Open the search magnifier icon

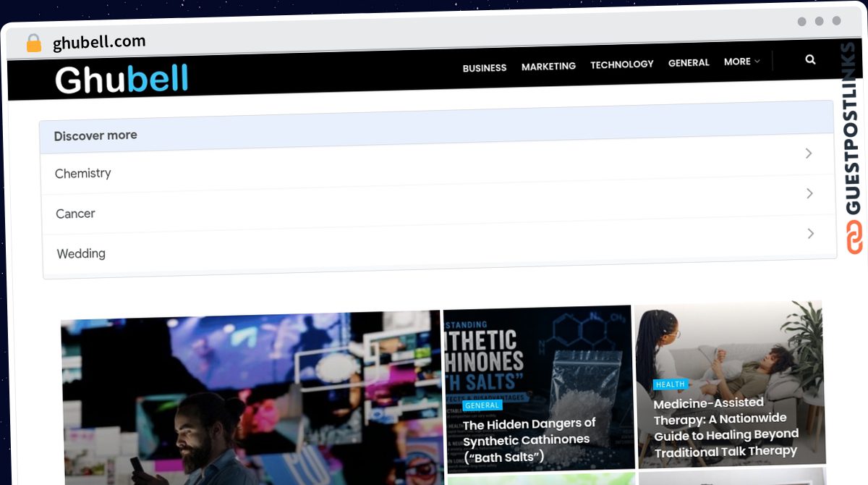810,59
